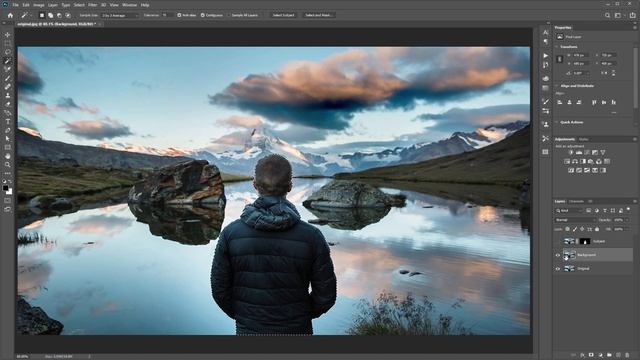The width and height of the screenshot is (640, 360).
Task: Click the Create new group folder icon
Action: point(609,355)
